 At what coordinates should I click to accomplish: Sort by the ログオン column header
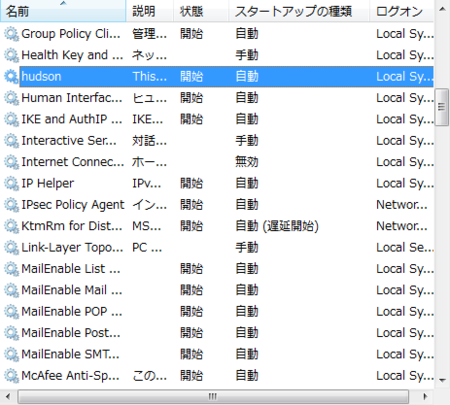[402, 11]
